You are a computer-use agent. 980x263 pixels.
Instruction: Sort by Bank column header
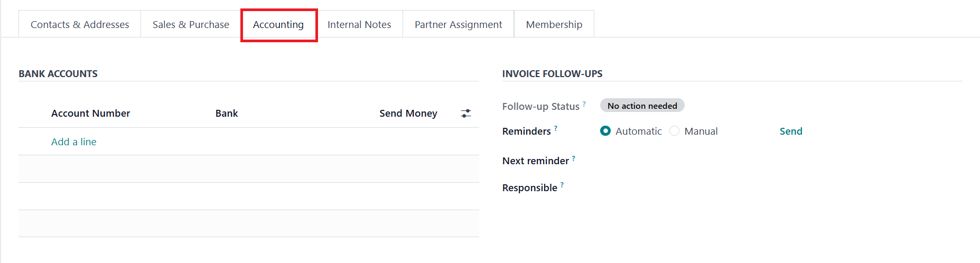[x=227, y=114]
